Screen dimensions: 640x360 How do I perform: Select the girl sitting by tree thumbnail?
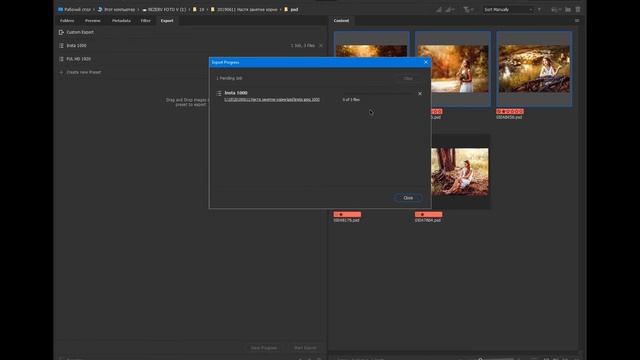pos(460,172)
